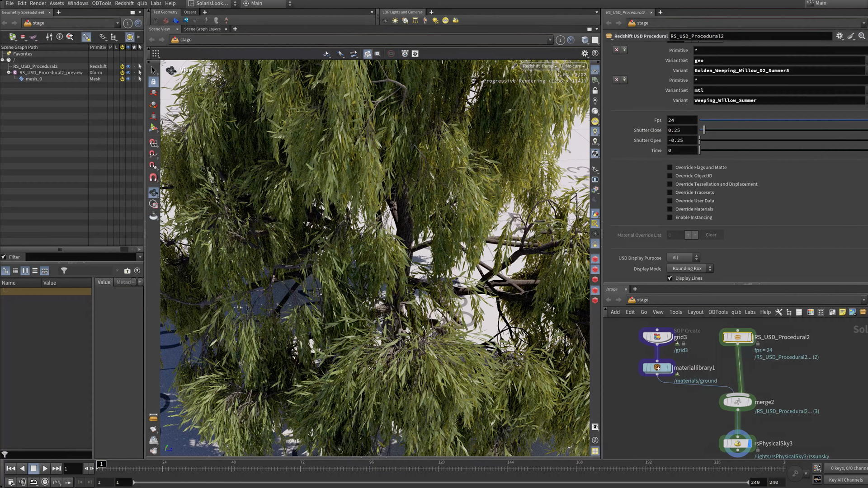This screenshot has width=868, height=488.
Task: Open USD Display Purpose dropdown
Action: pos(684,258)
